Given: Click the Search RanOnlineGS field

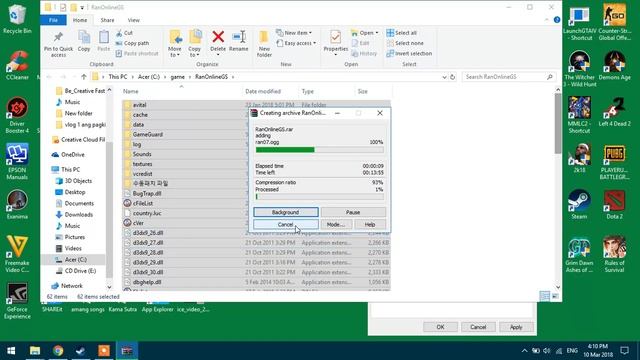Looking at the screenshot, I should pos(509,77).
